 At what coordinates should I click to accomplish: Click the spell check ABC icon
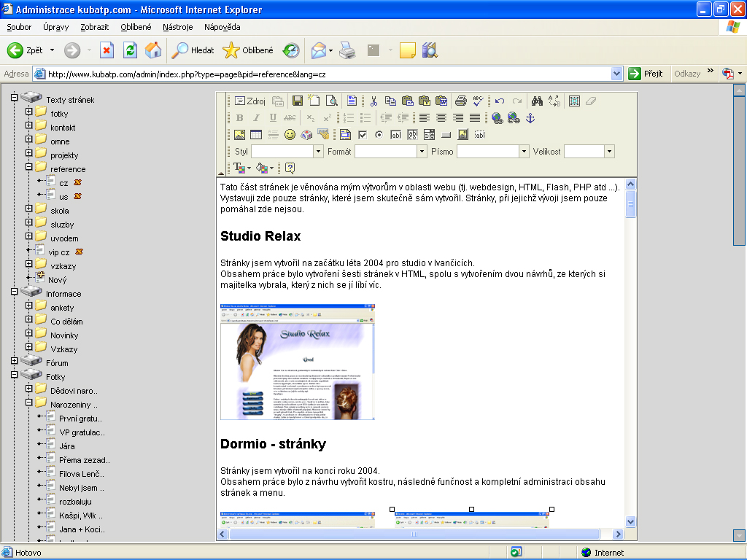tap(478, 101)
